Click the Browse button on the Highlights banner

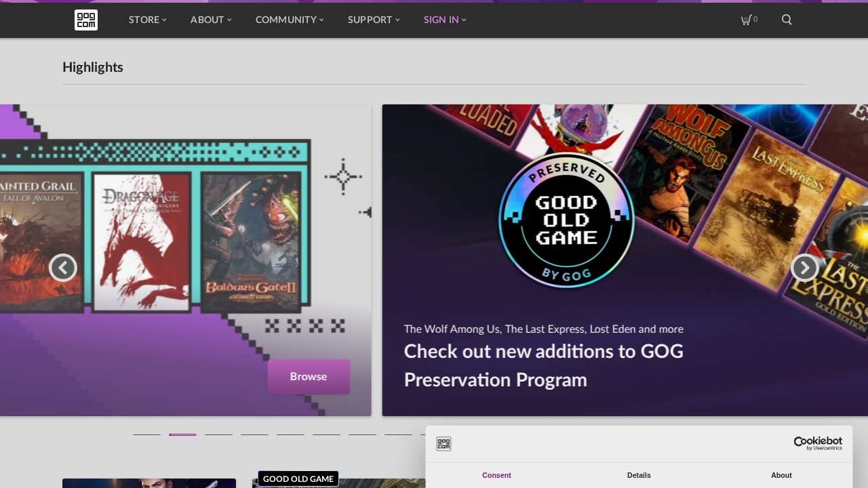click(309, 376)
